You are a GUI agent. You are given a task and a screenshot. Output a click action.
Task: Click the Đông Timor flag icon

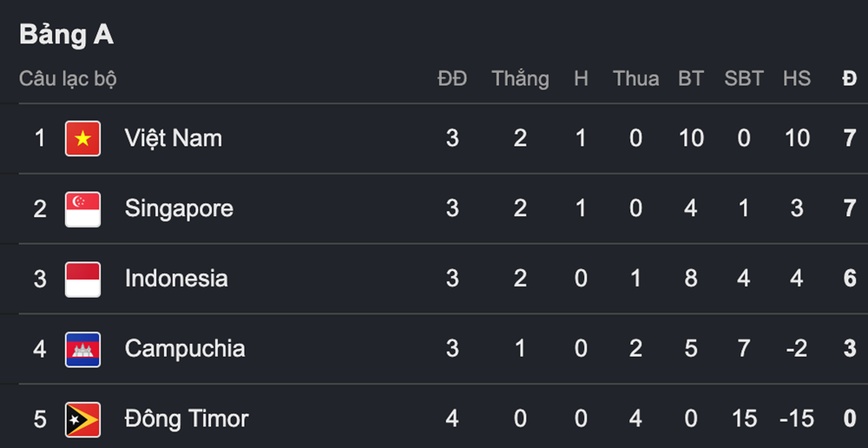(x=83, y=419)
